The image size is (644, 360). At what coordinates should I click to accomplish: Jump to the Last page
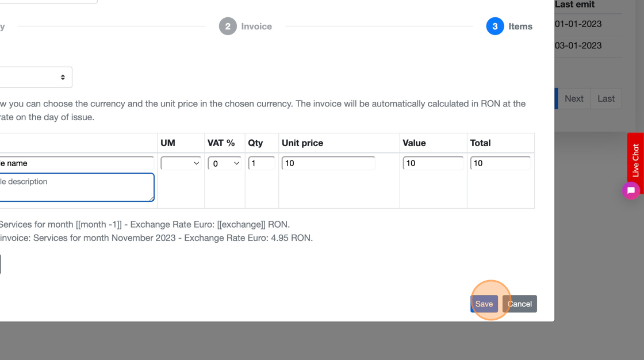click(x=606, y=98)
